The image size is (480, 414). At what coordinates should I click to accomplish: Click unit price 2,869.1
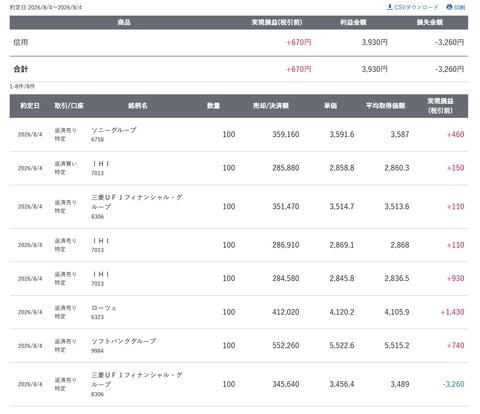coord(342,245)
